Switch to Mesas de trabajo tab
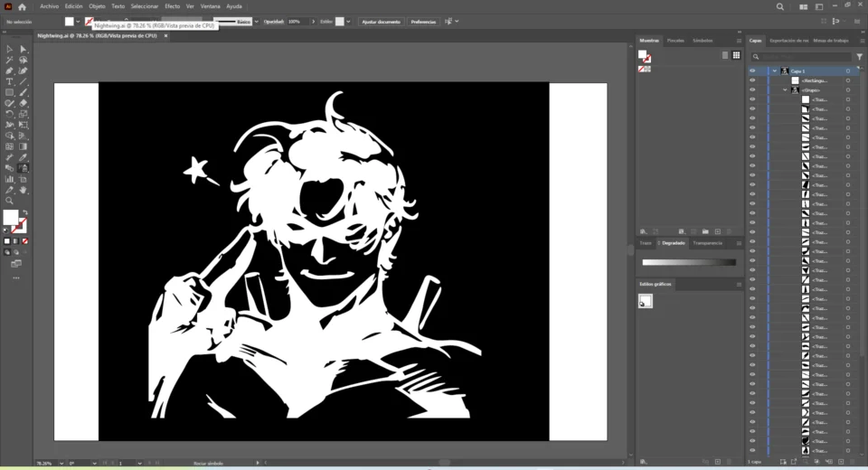The width and height of the screenshot is (868, 470). pyautogui.click(x=831, y=41)
